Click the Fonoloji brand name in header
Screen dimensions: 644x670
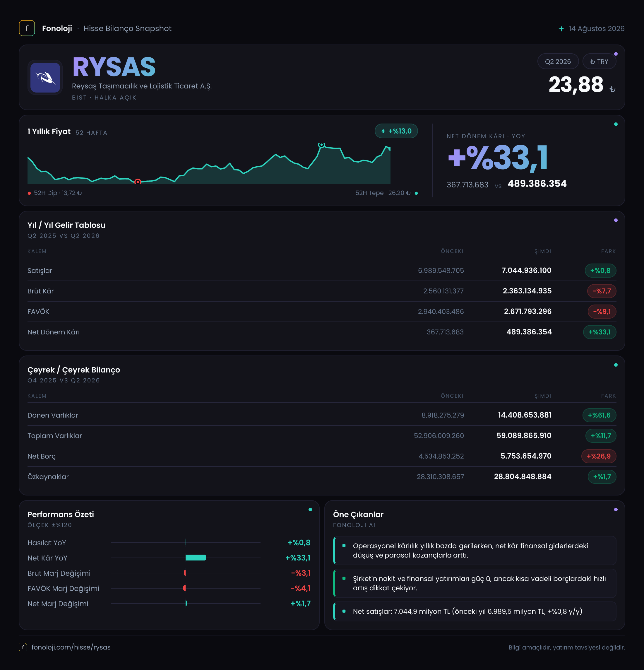tap(57, 28)
